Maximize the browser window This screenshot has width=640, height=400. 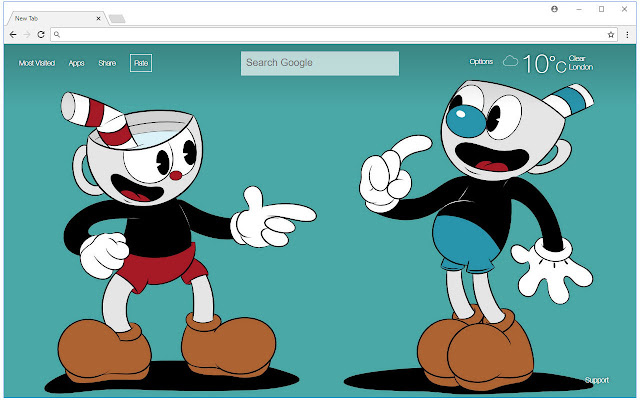tap(601, 9)
